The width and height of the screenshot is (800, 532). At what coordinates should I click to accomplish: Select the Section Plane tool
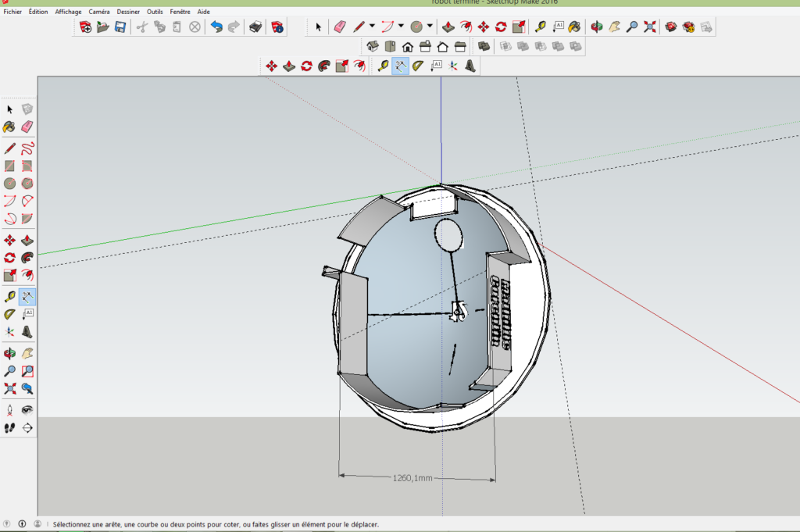click(x=27, y=428)
